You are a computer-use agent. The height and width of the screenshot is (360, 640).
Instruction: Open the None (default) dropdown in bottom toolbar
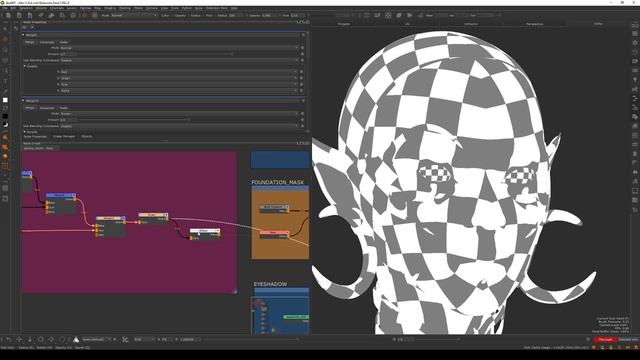[x=97, y=340]
